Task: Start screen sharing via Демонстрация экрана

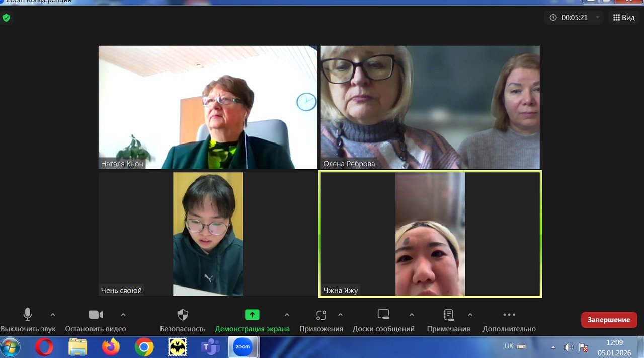Action: tap(252, 315)
